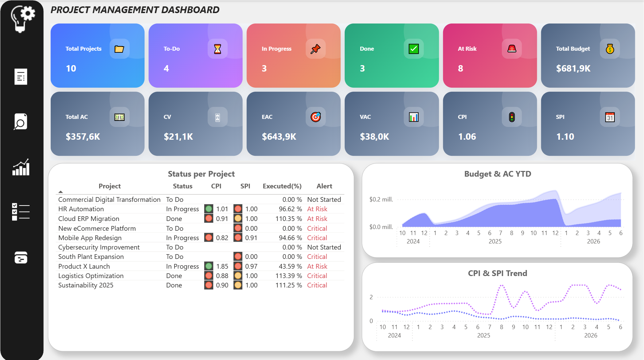This screenshot has width=644, height=360.
Task: Select New eCommerce Platform project name
Action: pyautogui.click(x=97, y=228)
